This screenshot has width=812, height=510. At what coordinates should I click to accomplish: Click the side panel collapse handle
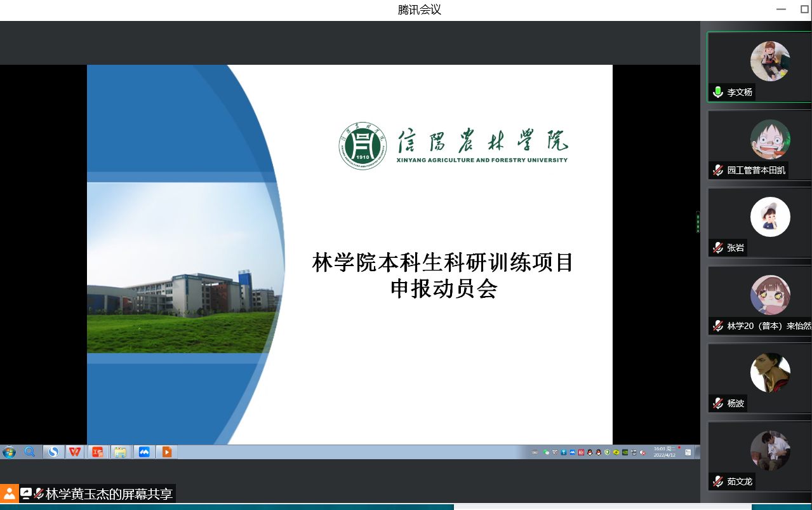[698, 222]
